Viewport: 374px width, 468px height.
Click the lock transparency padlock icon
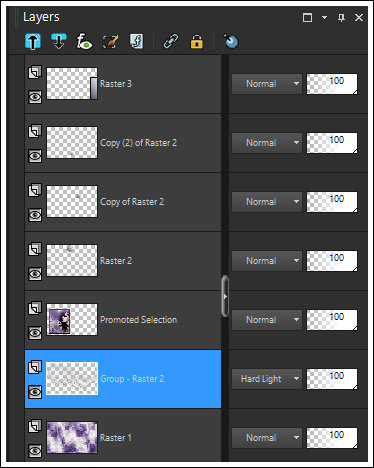point(197,42)
